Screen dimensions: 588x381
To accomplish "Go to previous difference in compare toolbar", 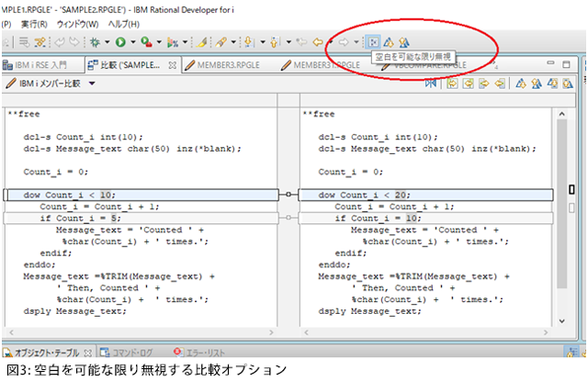I will click(537, 84).
